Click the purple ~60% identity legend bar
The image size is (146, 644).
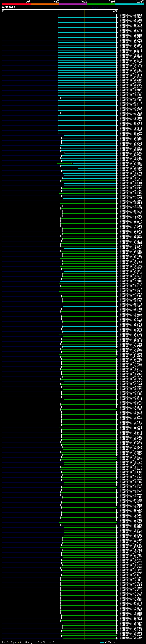(73, 4)
